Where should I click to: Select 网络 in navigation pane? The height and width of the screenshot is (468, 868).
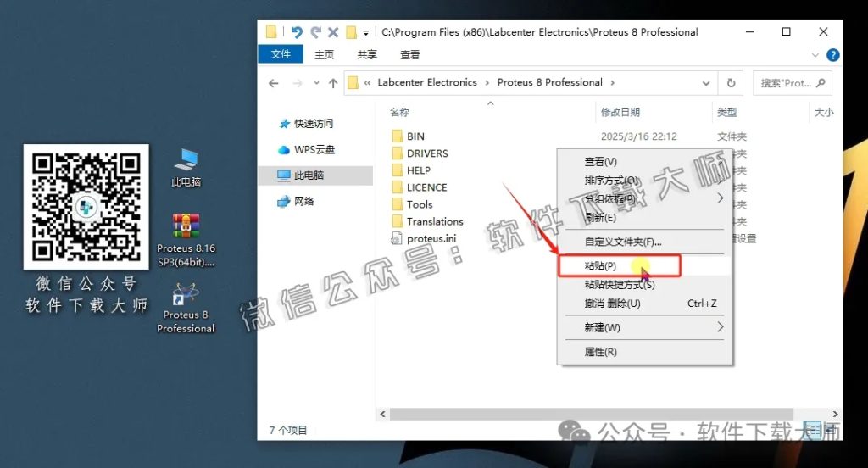click(304, 201)
